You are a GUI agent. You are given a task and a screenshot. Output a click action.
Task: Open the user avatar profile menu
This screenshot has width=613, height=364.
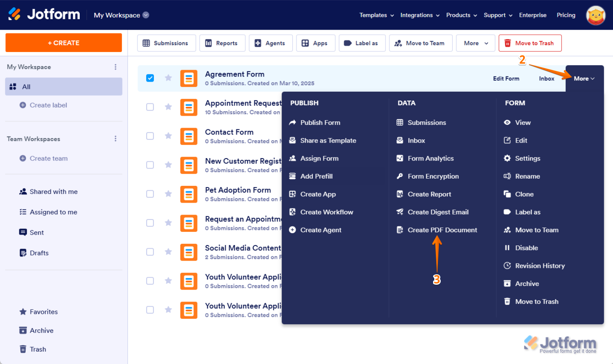(595, 15)
